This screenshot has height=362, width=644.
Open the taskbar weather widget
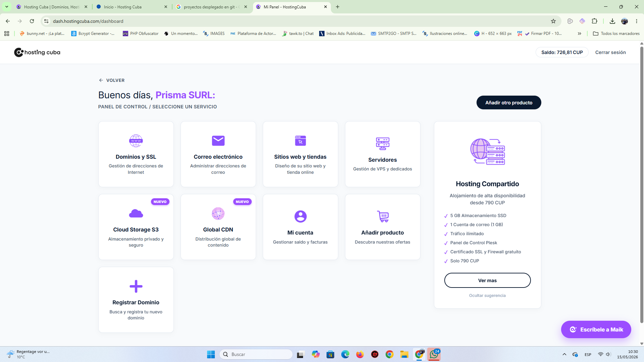(x=28, y=354)
